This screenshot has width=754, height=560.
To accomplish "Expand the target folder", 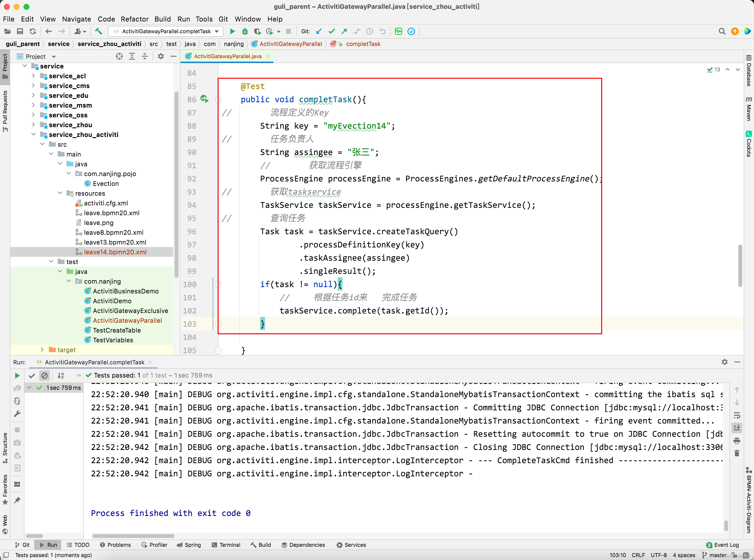I will point(42,349).
